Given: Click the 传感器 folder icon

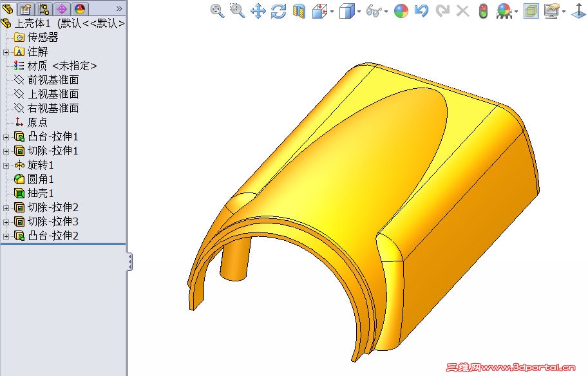Looking at the screenshot, I should (x=19, y=37).
